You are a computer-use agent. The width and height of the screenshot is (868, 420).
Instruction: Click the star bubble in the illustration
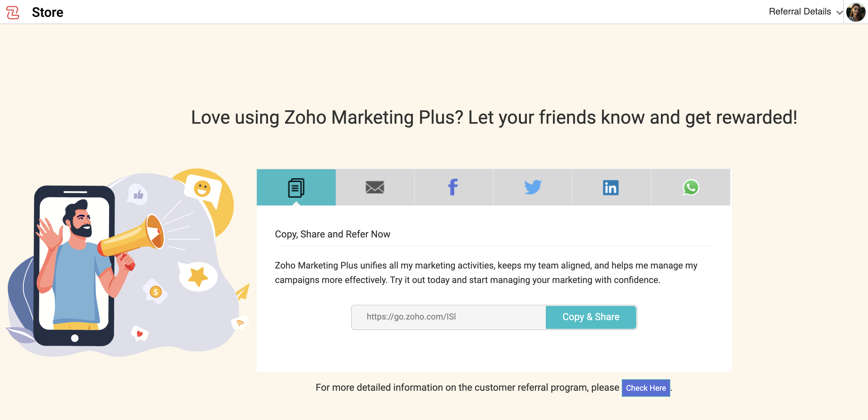198,276
